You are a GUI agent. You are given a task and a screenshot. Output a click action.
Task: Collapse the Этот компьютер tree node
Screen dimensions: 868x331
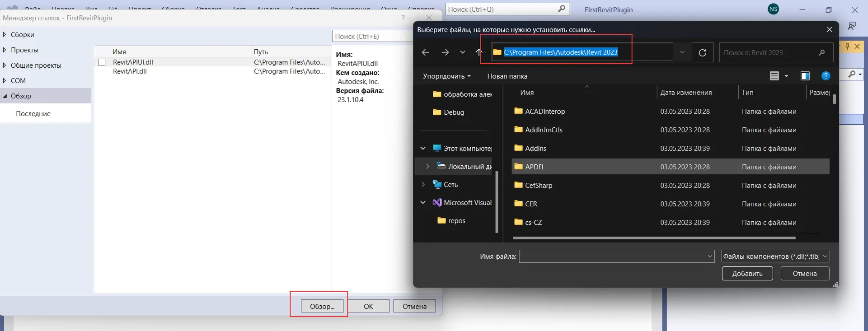(x=423, y=148)
